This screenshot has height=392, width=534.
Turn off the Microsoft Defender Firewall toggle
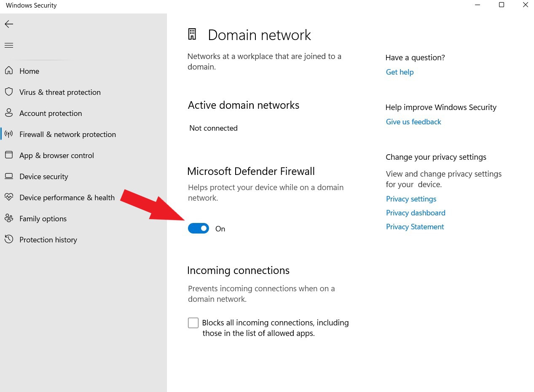(199, 228)
